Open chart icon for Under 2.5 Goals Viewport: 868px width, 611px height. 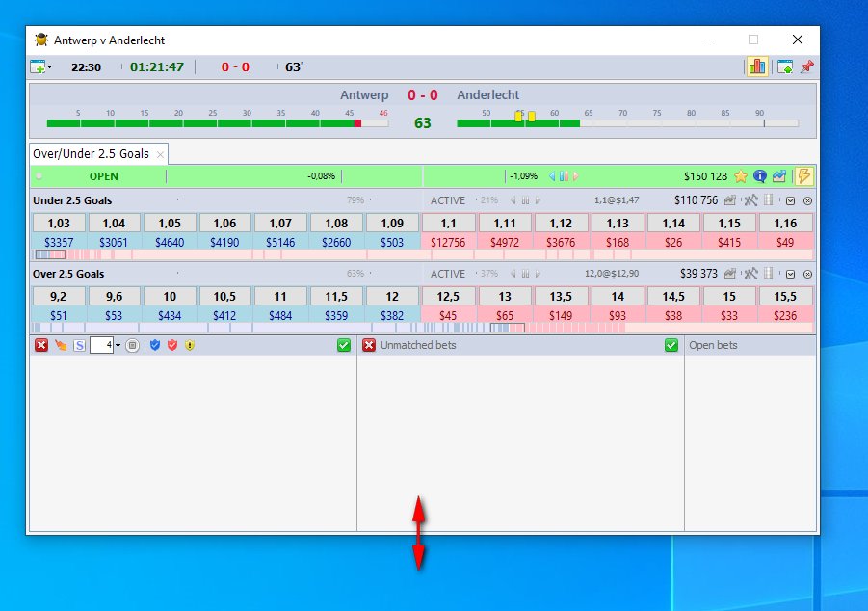click(x=730, y=200)
